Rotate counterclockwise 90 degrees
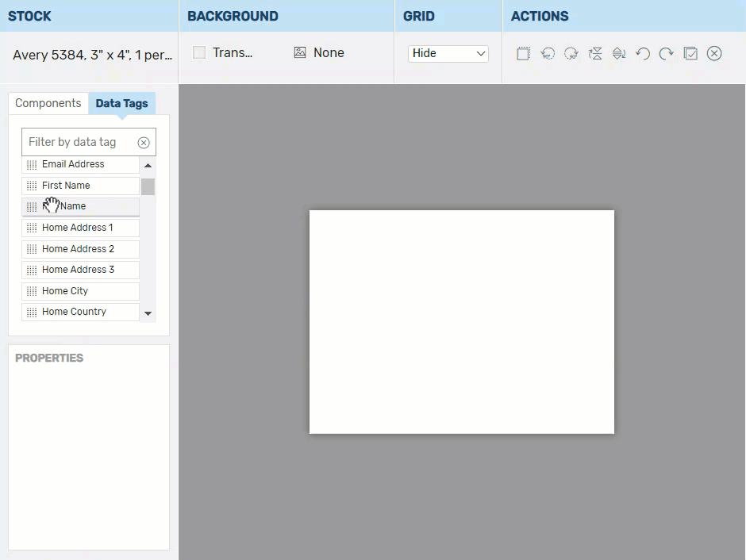This screenshot has width=746, height=560. [x=547, y=53]
